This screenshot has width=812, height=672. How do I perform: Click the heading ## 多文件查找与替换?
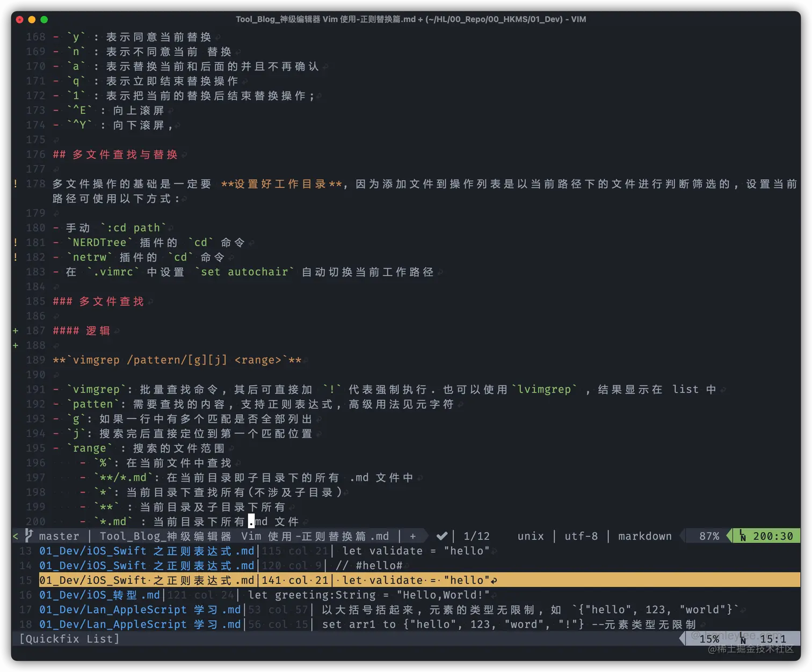pyautogui.click(x=115, y=155)
